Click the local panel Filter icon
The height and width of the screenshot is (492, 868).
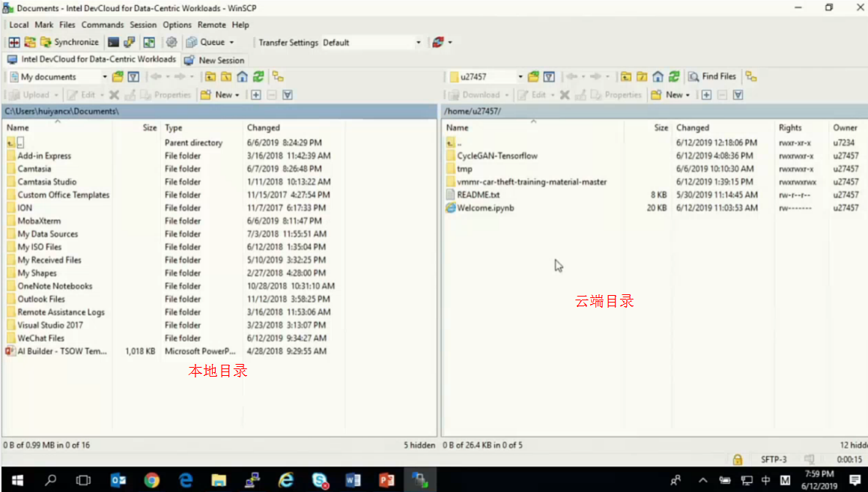pyautogui.click(x=133, y=77)
